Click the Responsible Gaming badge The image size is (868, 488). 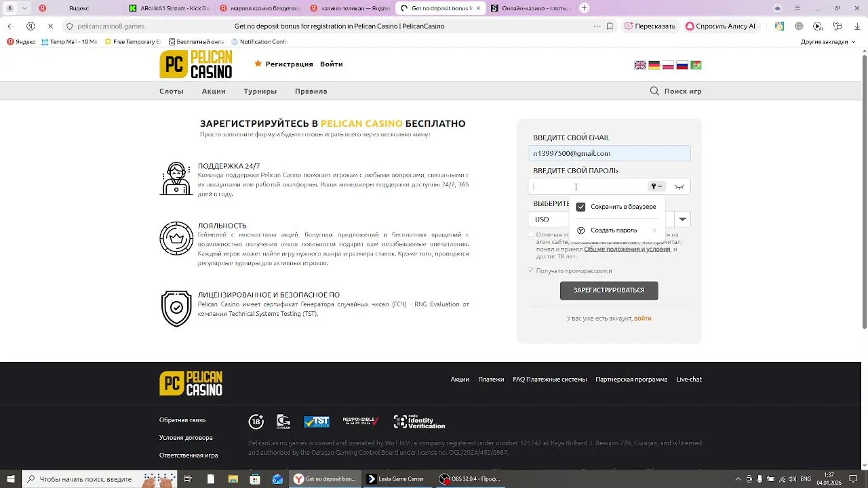(x=360, y=422)
